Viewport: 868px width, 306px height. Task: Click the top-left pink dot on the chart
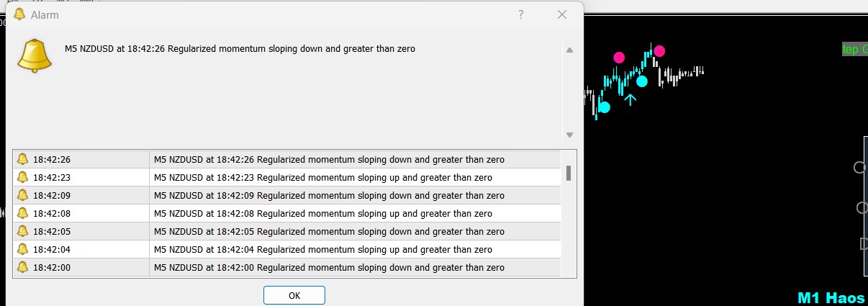[x=619, y=57]
